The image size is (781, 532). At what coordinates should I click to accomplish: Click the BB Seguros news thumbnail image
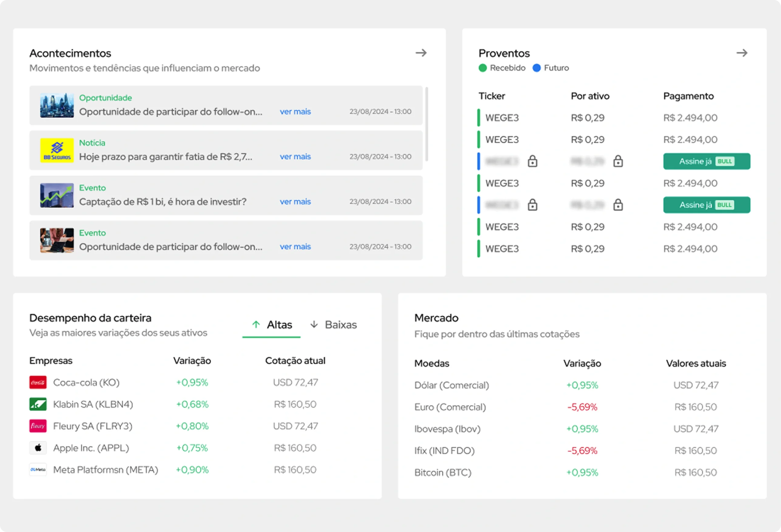click(x=56, y=151)
